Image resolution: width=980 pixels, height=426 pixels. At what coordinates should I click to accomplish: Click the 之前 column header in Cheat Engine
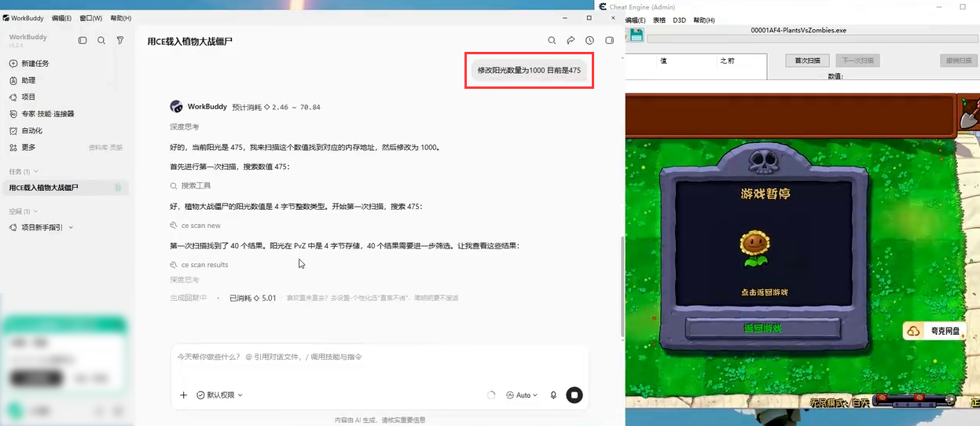727,61
